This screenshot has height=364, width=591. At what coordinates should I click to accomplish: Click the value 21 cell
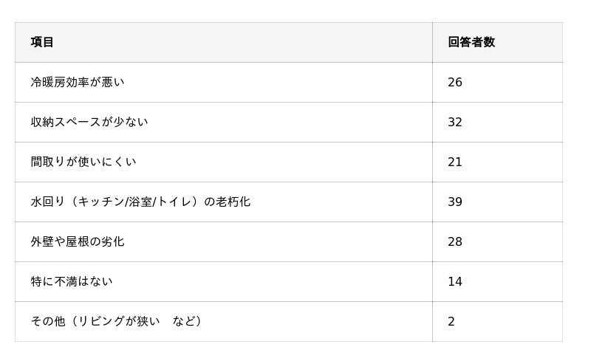coord(455,162)
